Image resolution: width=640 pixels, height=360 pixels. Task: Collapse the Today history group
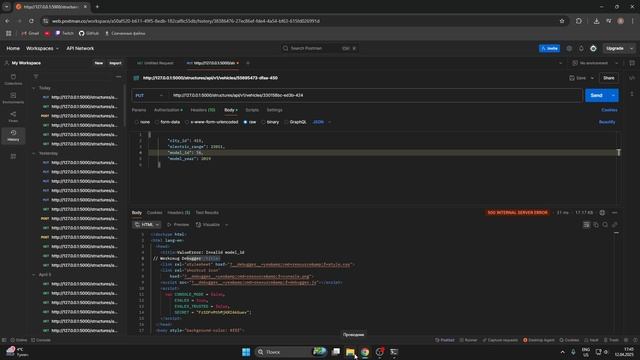pos(34,88)
